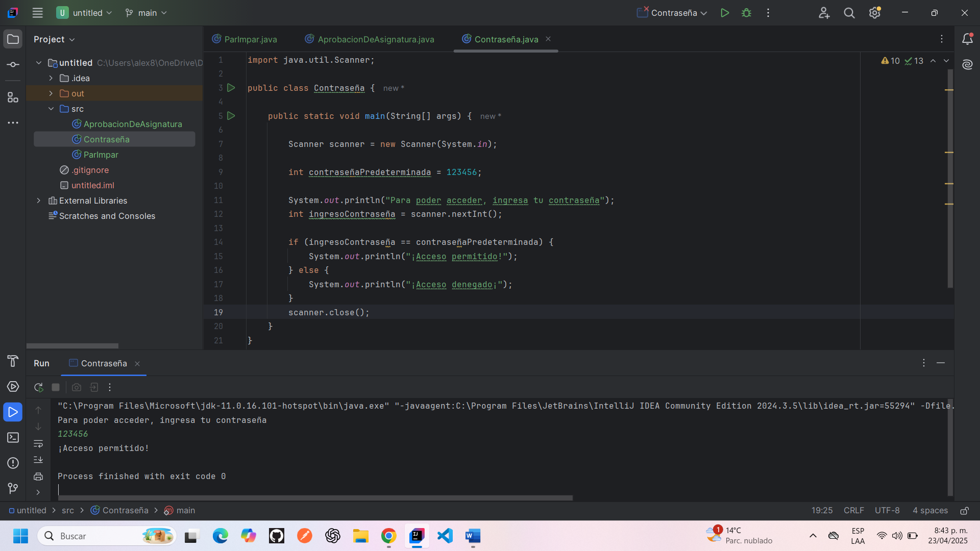Expand External Libraries node
Viewport: 980px width, 551px height.
point(39,201)
